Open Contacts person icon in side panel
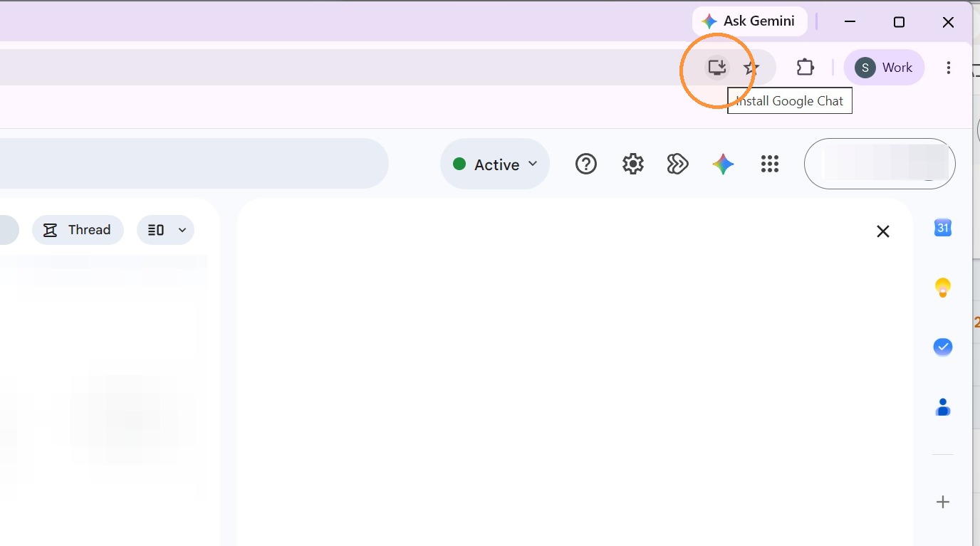The height and width of the screenshot is (546, 980). [943, 407]
